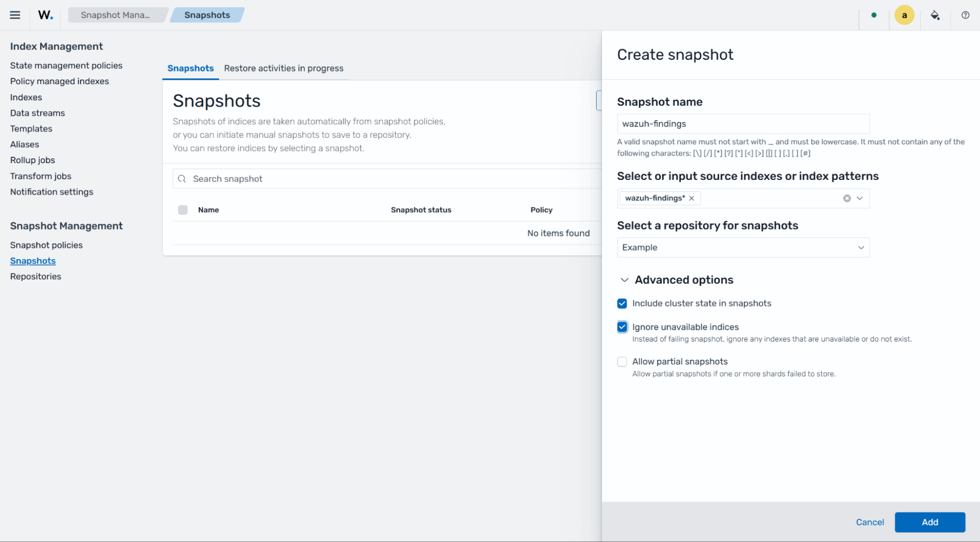Click Index Management sidebar heading
Screen dimensions: 980x542
coord(56,47)
